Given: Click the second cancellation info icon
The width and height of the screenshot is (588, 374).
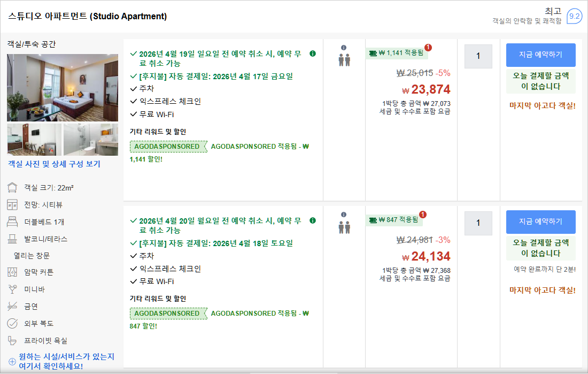Looking at the screenshot, I should click(313, 220).
